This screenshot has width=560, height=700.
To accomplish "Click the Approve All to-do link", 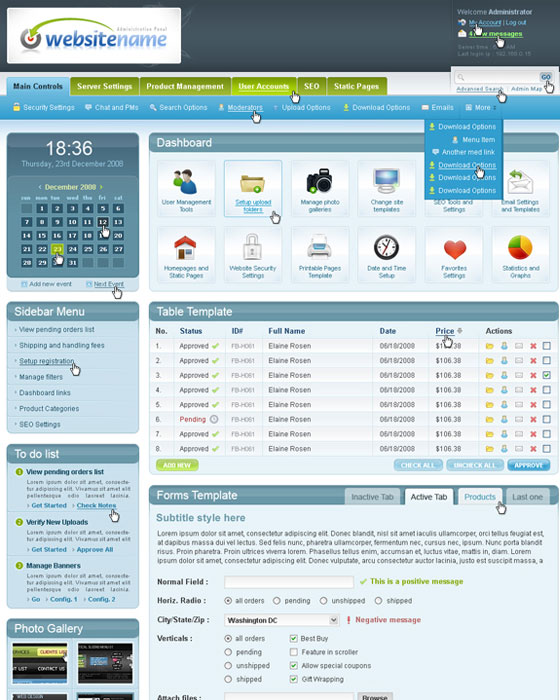I will click(95, 550).
